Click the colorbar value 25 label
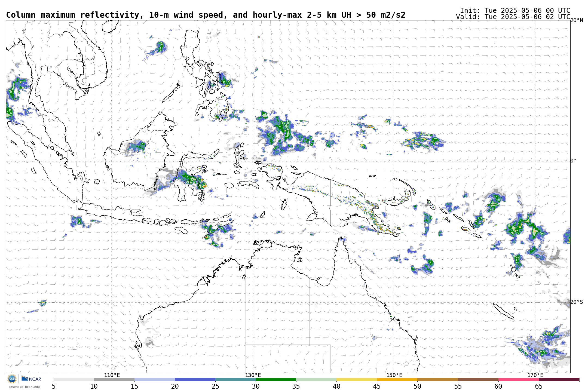 (x=215, y=386)
